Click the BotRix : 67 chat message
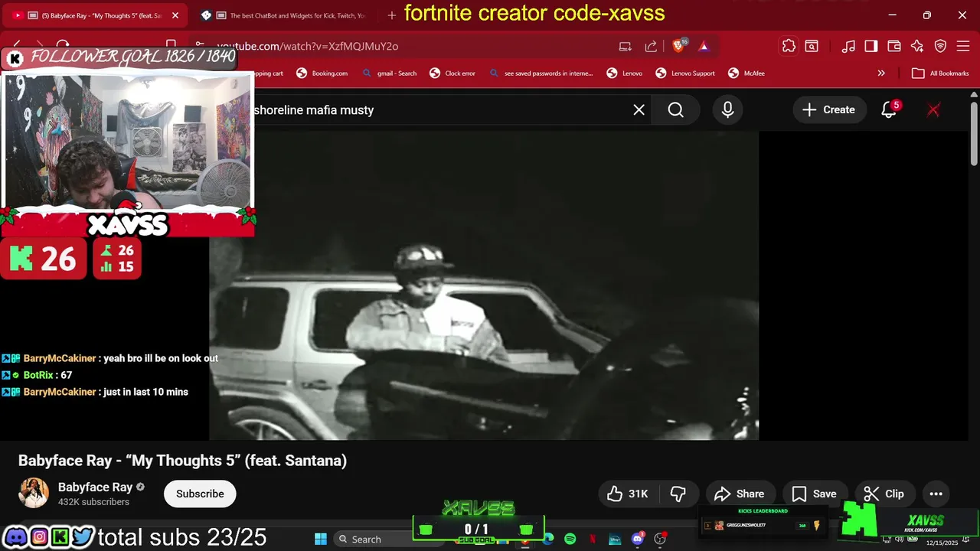This screenshot has height=551, width=980. click(x=37, y=375)
